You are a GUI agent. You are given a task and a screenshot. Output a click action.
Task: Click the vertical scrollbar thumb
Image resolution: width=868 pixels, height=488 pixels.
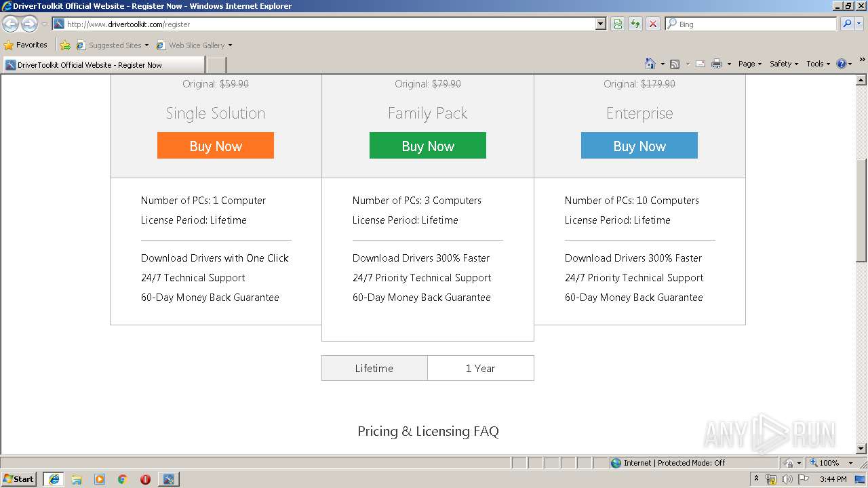[x=861, y=211]
